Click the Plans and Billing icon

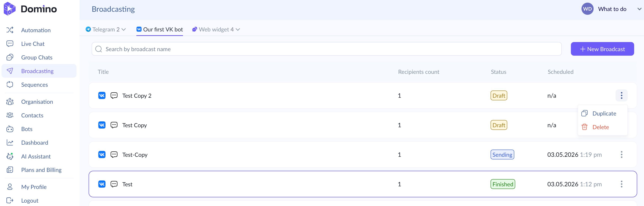[10, 170]
